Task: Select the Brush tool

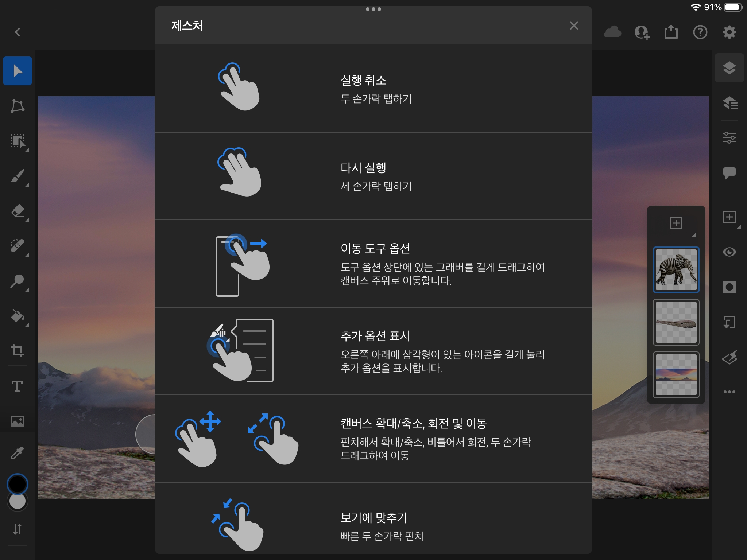Action: 18,176
